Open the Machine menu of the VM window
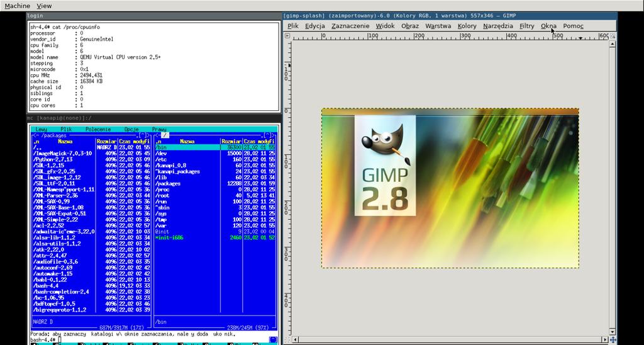 pyautogui.click(x=17, y=6)
